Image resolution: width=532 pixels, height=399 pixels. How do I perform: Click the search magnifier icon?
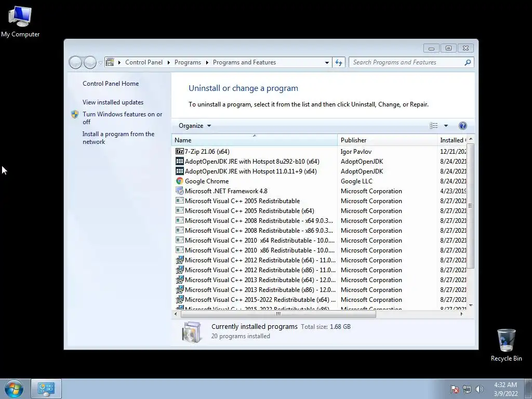click(x=468, y=62)
